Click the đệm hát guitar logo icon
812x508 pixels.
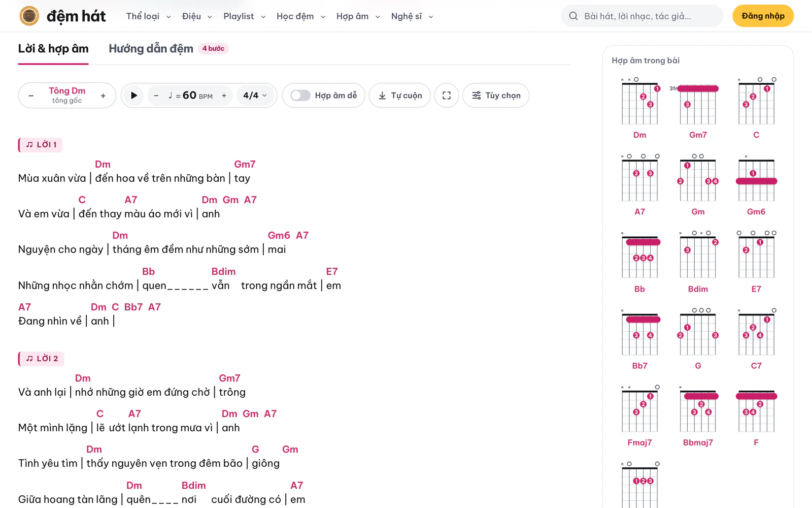pos(29,16)
